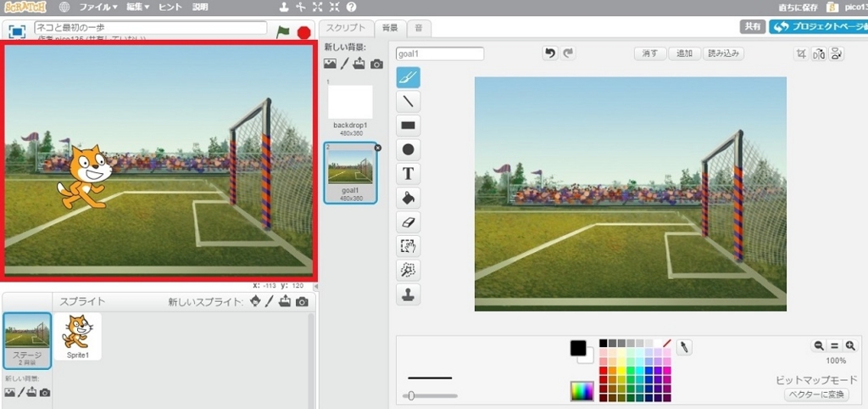Open the 編集 menu
The height and width of the screenshot is (409, 868).
[x=138, y=7]
